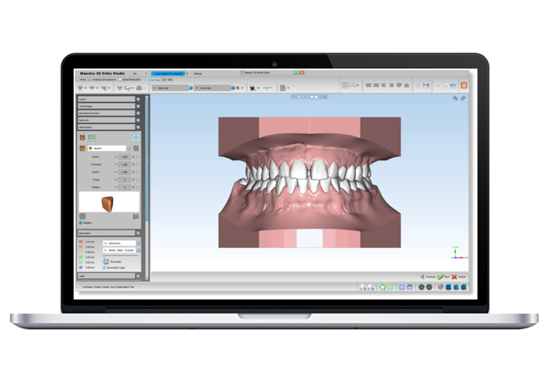This screenshot has height=392, width=552.
Task: Enable the Negative checkbox
Action: click(81, 222)
